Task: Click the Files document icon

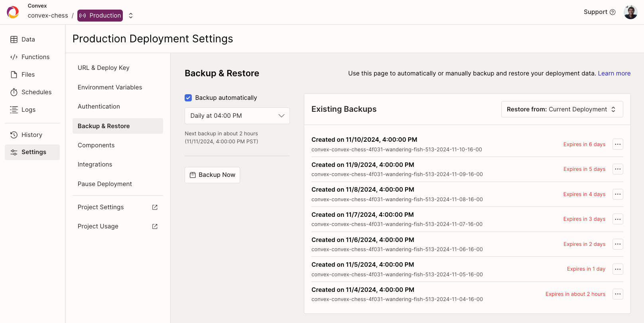Action: coord(14,75)
